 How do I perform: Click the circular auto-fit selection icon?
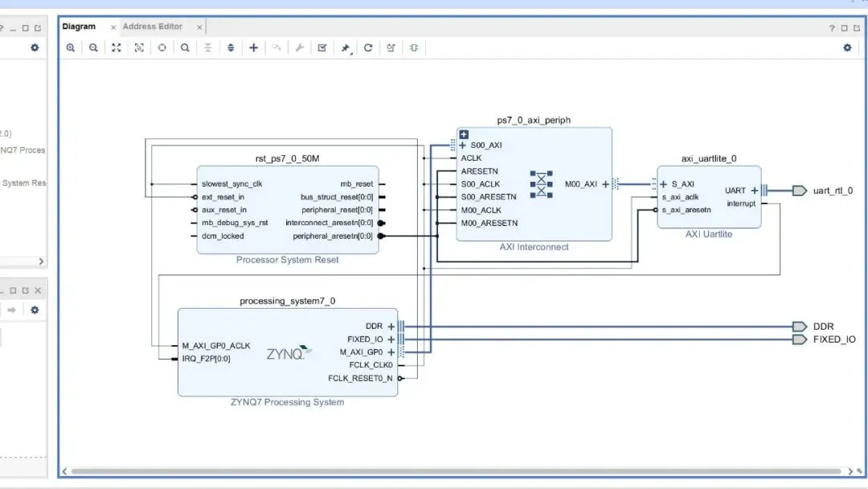coord(162,47)
